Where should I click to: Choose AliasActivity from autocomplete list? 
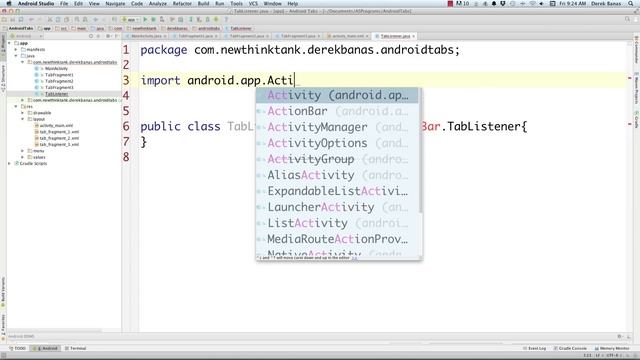coord(337,175)
